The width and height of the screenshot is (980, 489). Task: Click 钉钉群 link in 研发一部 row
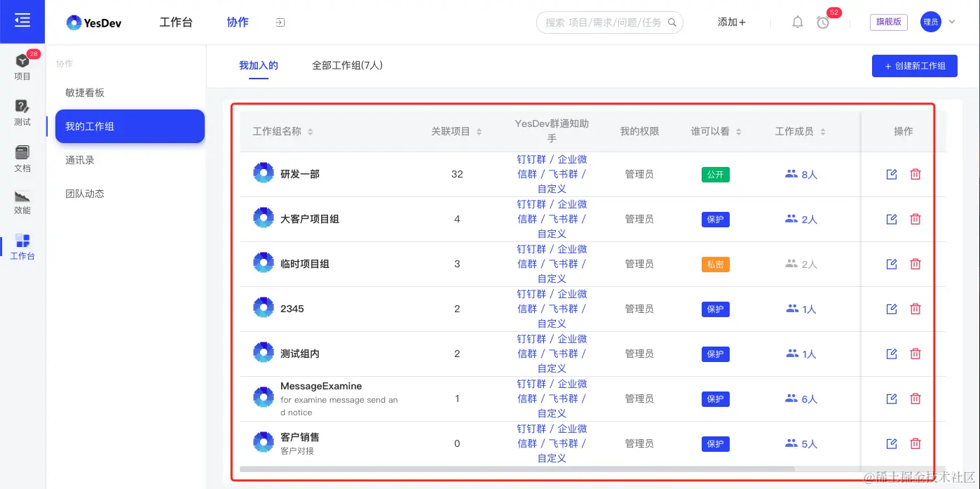coord(531,159)
